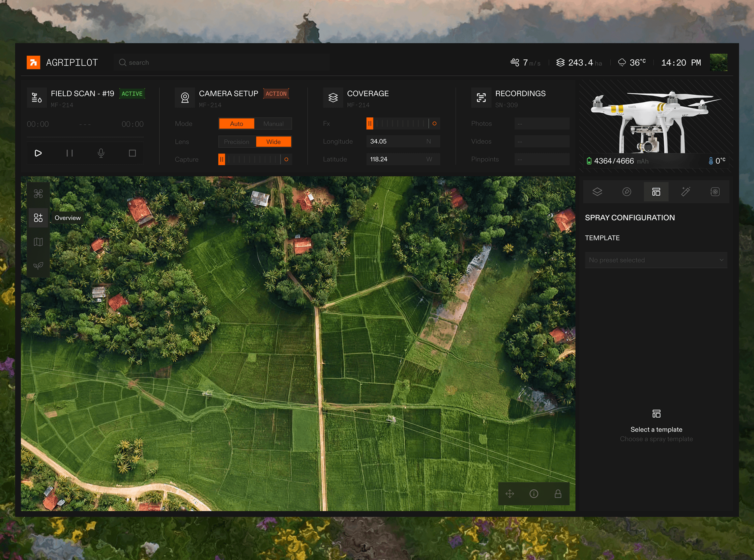754x560 pixels.
Task: Switch to the magic wand tab
Action: pos(685,192)
